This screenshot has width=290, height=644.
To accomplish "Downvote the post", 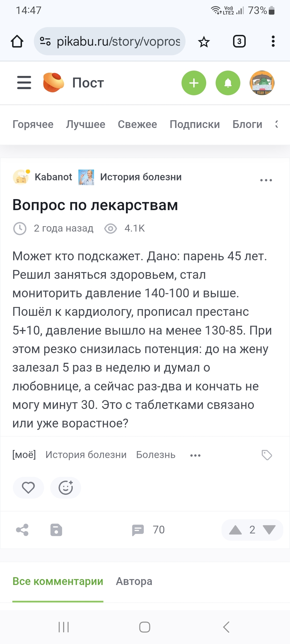I will 269,530.
